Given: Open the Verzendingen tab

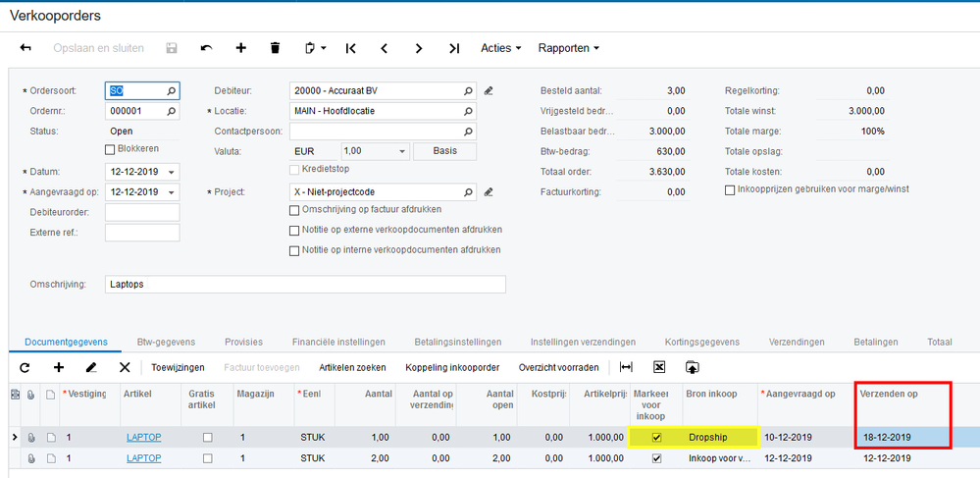Looking at the screenshot, I should [797, 342].
